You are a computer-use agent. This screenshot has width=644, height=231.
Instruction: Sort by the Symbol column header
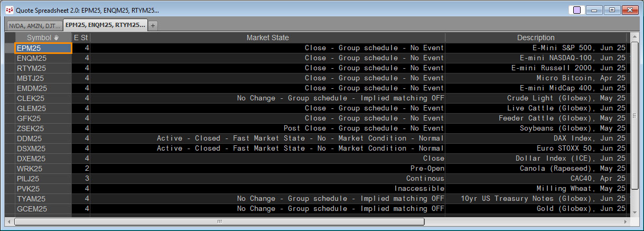43,38
